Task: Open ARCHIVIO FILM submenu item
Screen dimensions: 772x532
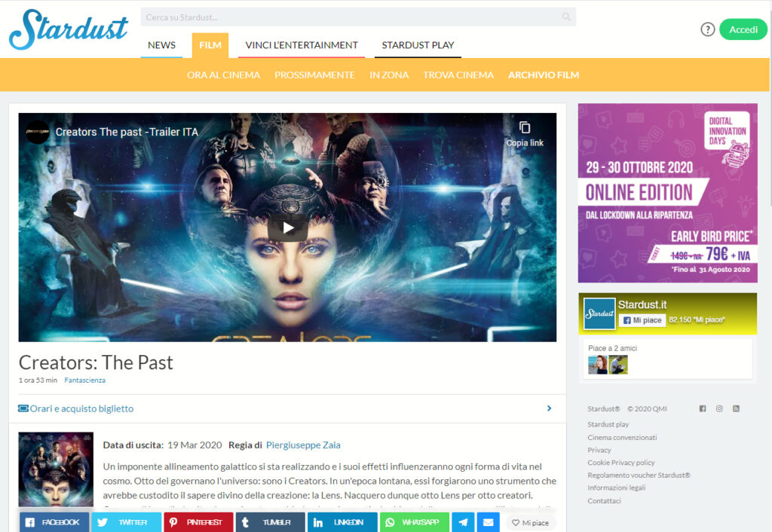Action: (544, 75)
